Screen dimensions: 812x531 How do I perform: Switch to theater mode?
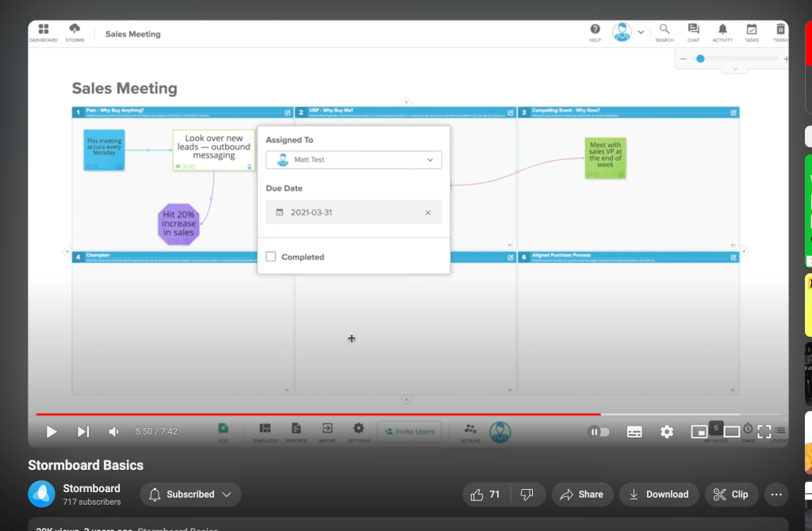pyautogui.click(x=731, y=432)
